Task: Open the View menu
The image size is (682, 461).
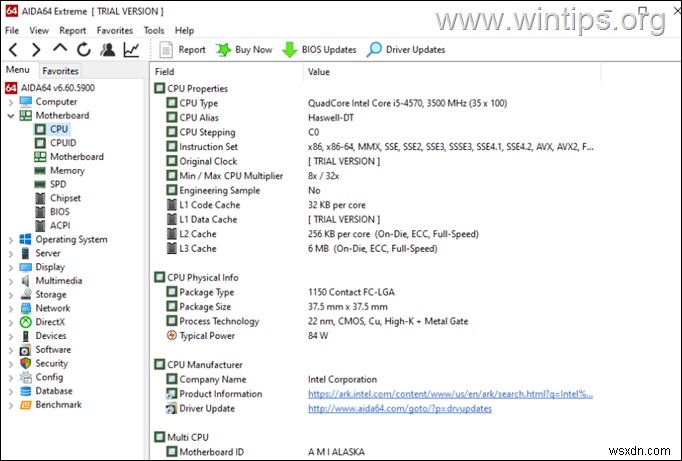Action: pyautogui.click(x=39, y=30)
